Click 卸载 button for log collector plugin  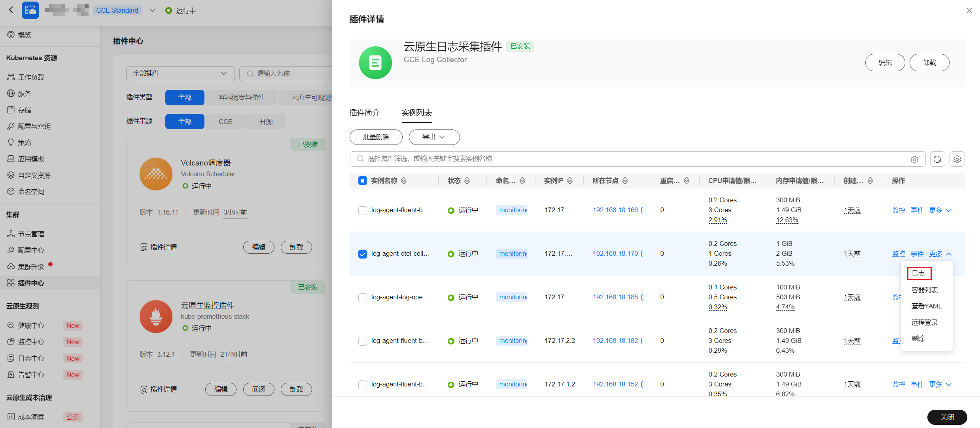929,63
